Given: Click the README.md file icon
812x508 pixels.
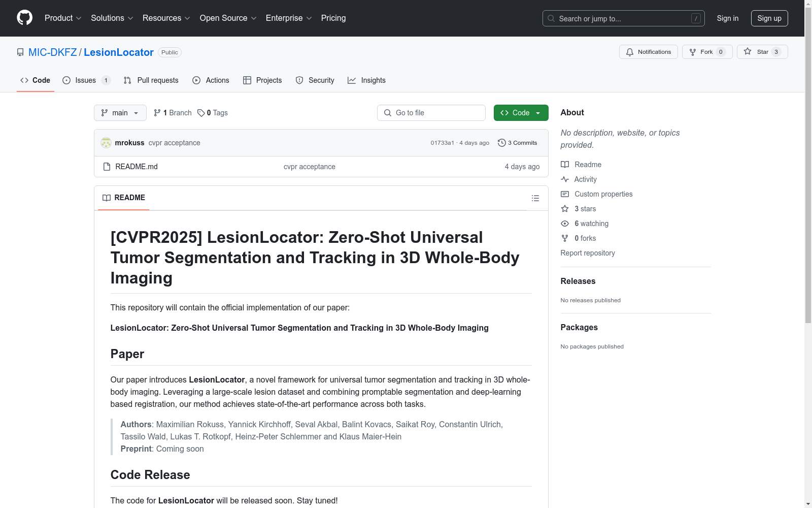Looking at the screenshot, I should click(107, 167).
